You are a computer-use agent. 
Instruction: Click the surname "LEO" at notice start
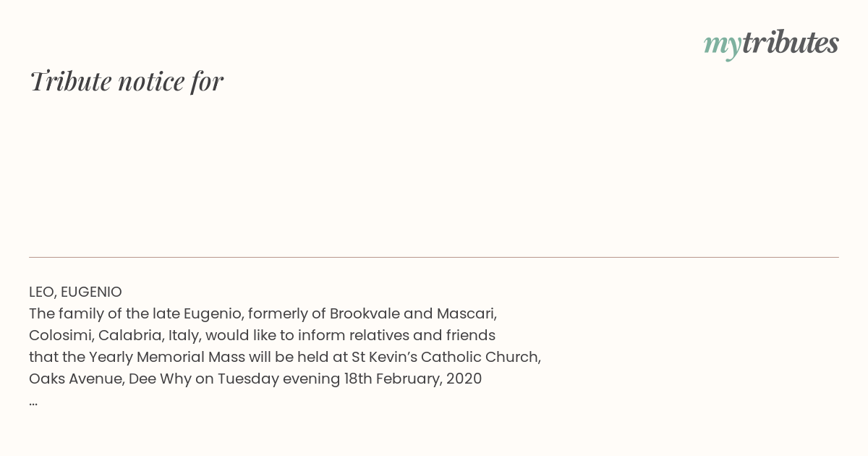tap(42, 292)
